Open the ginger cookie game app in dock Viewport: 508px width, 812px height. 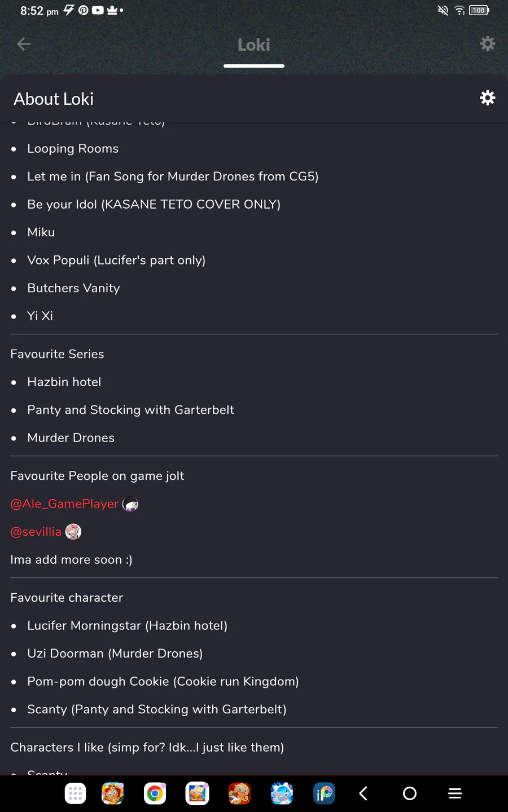coord(239,794)
